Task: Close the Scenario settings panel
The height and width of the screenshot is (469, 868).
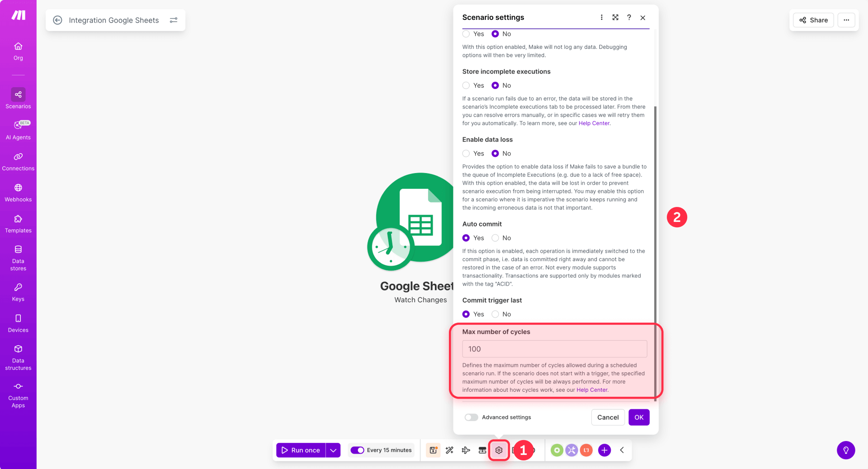Action: pos(643,18)
